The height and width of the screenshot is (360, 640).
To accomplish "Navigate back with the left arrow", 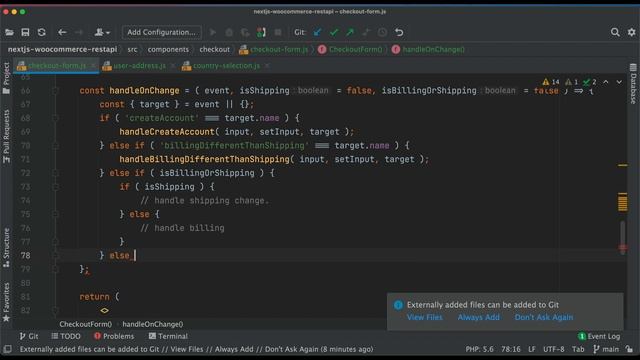I will (x=62, y=32).
